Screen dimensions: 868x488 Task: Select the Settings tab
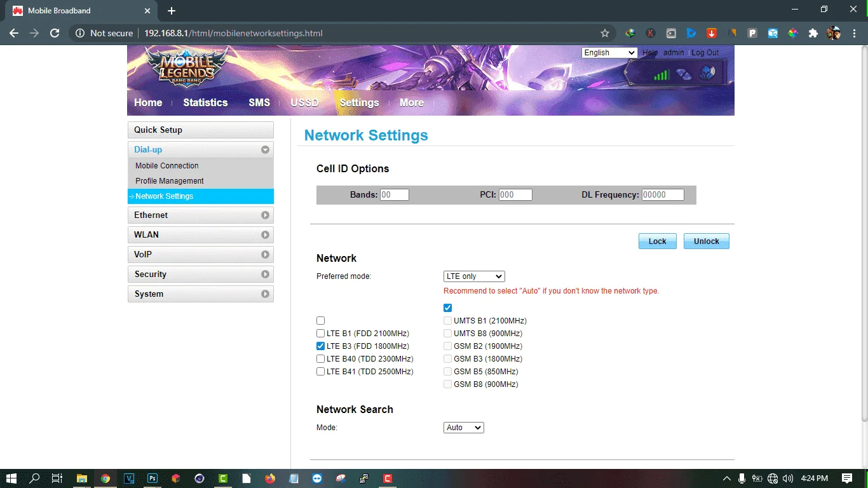359,102
